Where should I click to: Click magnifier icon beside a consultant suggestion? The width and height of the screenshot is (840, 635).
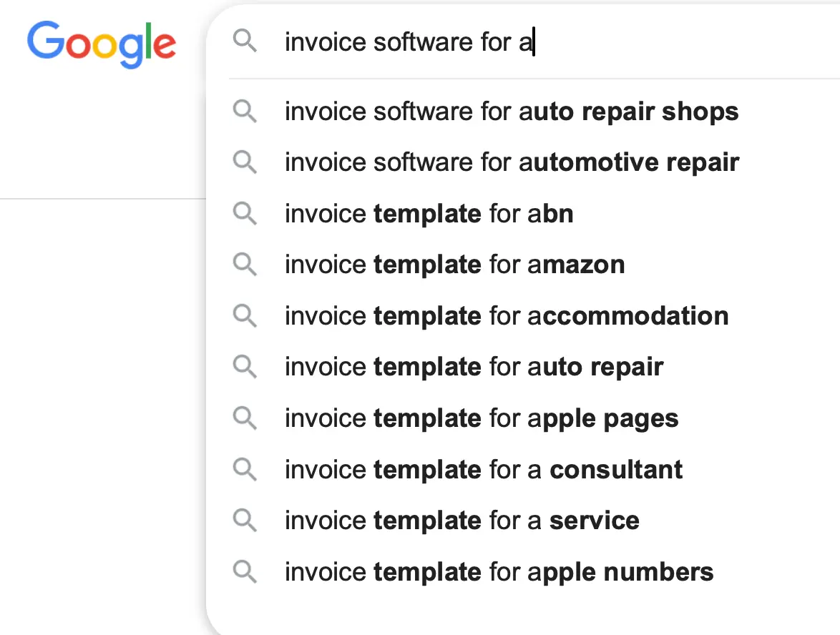[245, 470]
